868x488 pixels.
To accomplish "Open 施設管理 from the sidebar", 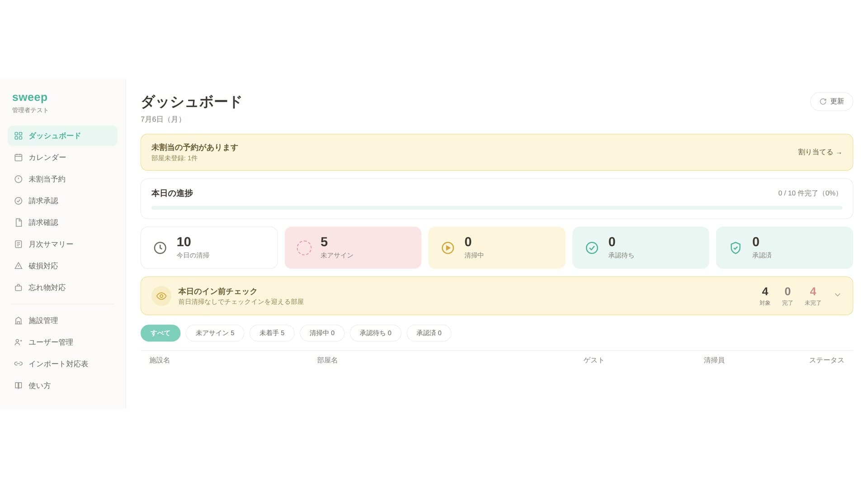I will click(x=62, y=320).
